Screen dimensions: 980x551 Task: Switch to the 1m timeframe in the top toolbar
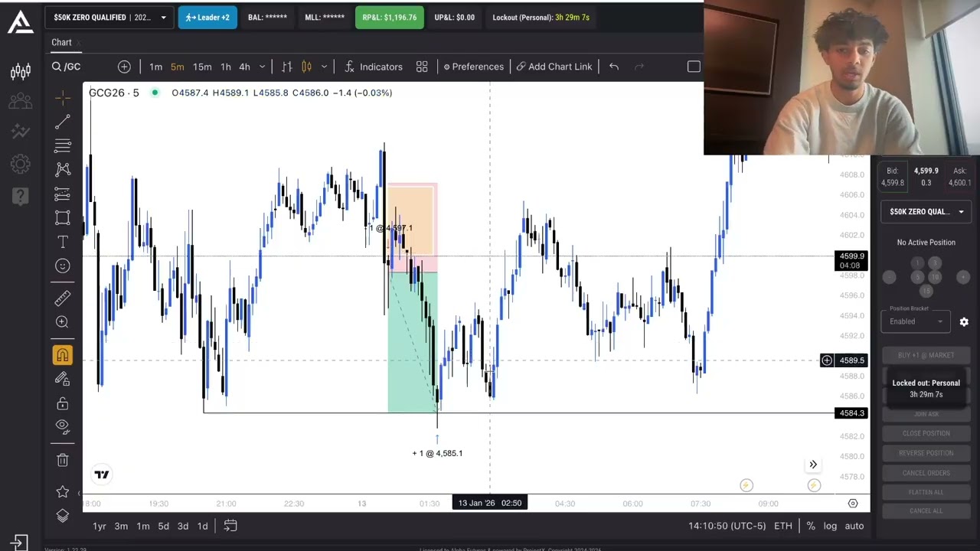point(155,67)
